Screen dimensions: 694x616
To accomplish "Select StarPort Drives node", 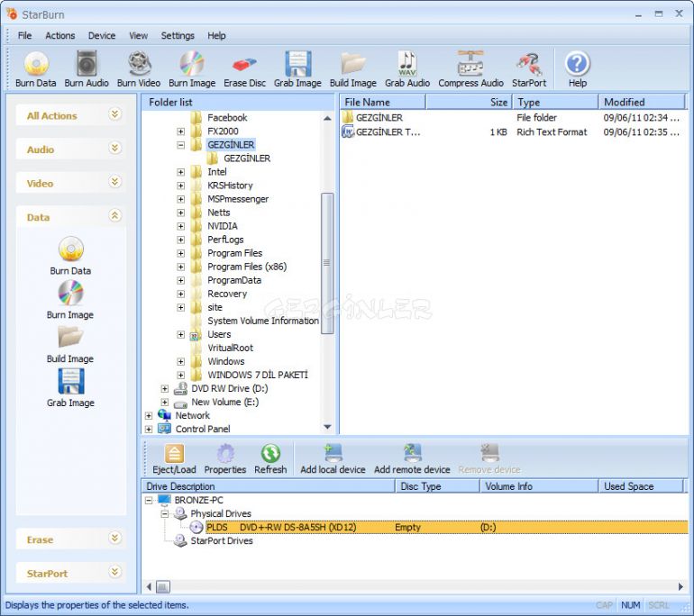I will [222, 541].
